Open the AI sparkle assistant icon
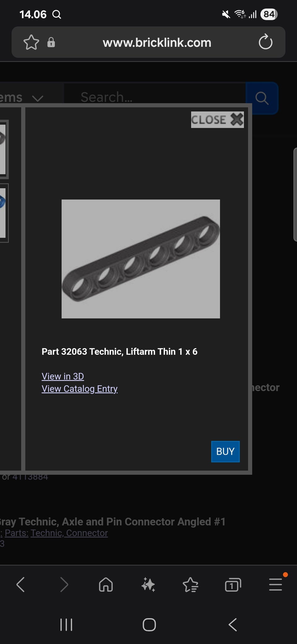297x644 pixels. pyautogui.click(x=148, y=585)
